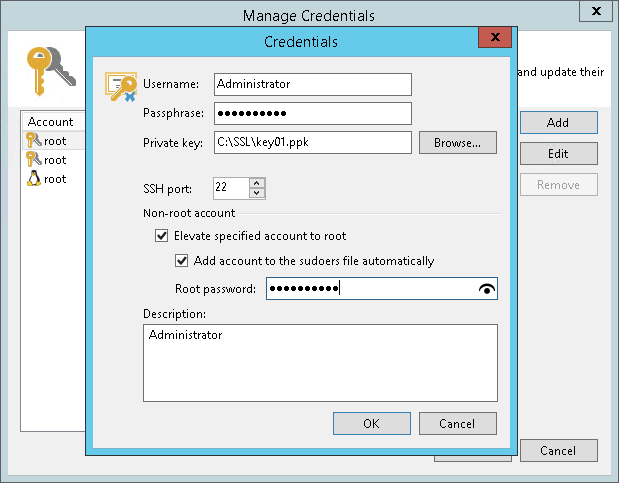Uncheck Add account to sudoers file automatically
The height and width of the screenshot is (483, 619).
[x=181, y=261]
